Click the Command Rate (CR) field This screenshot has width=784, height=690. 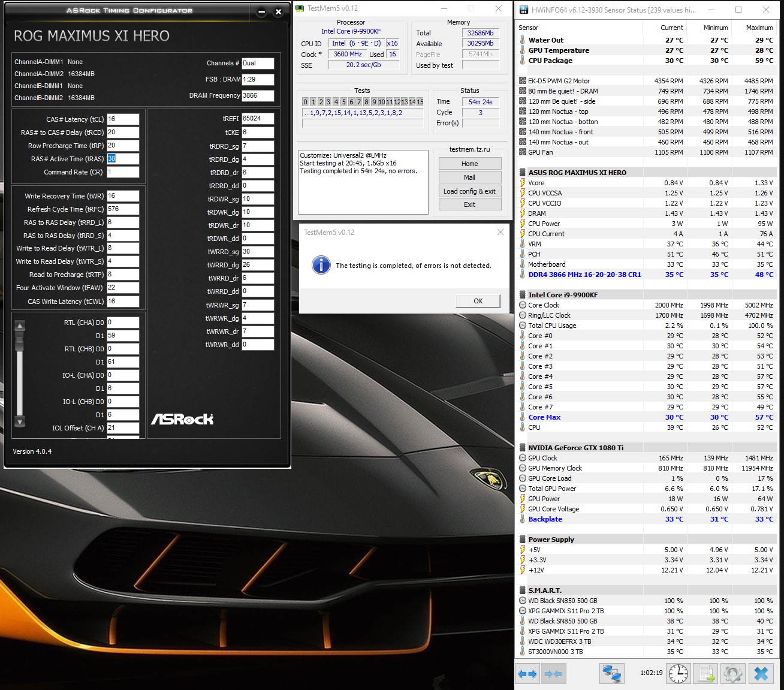(123, 172)
